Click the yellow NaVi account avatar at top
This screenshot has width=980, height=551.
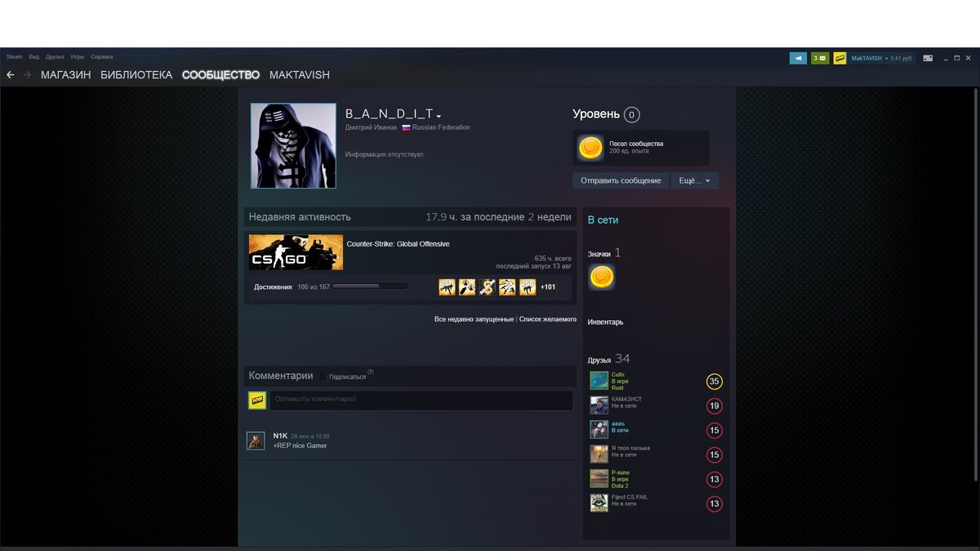(840, 58)
